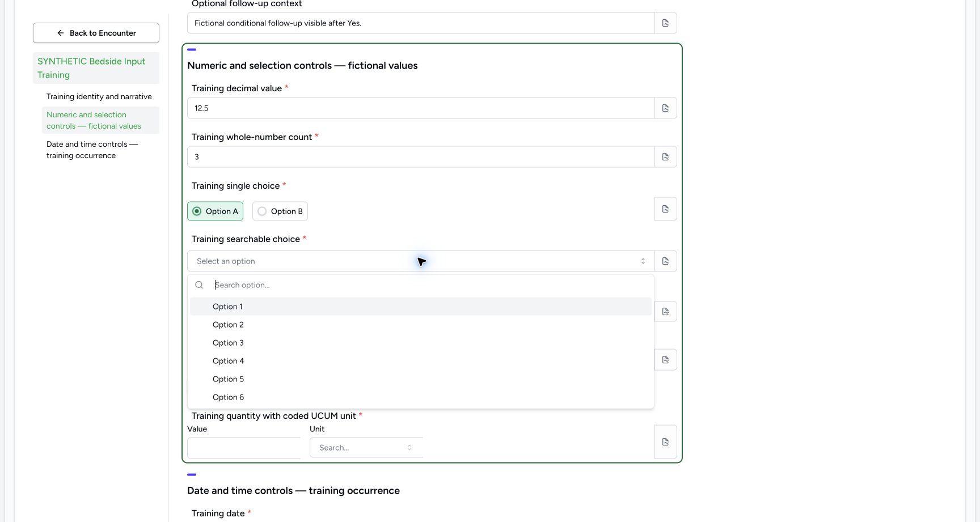The height and width of the screenshot is (522, 980).
Task: Choose Option 3 from the list
Action: click(421, 343)
